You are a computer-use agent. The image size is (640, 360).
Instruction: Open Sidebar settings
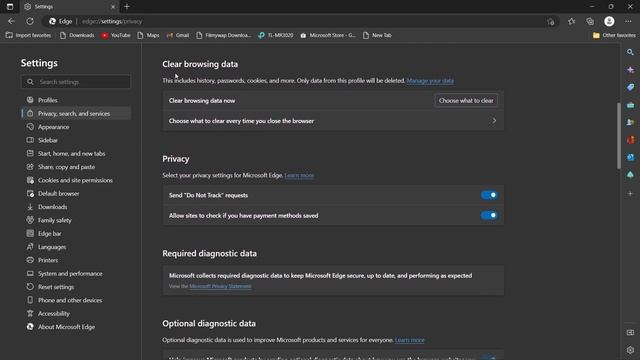coord(76,140)
